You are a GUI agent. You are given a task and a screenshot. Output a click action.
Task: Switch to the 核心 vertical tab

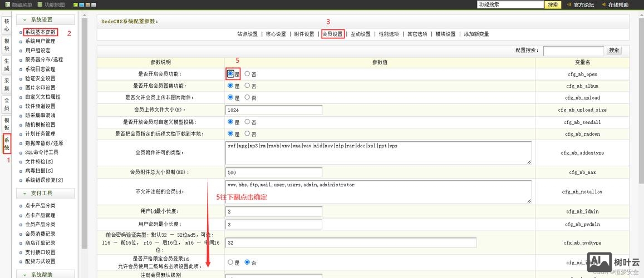pos(7,26)
